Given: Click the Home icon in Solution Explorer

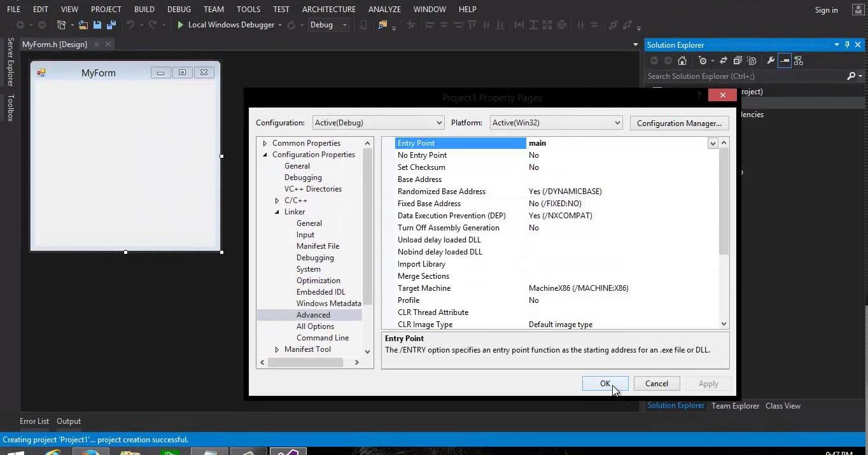Looking at the screenshot, I should coord(682,60).
